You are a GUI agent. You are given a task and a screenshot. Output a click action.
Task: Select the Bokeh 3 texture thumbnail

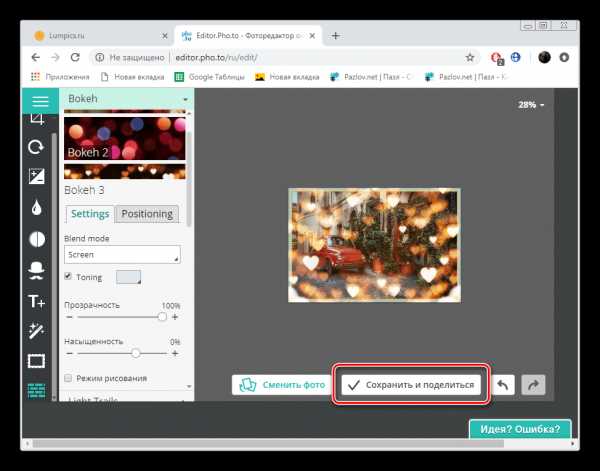125,172
